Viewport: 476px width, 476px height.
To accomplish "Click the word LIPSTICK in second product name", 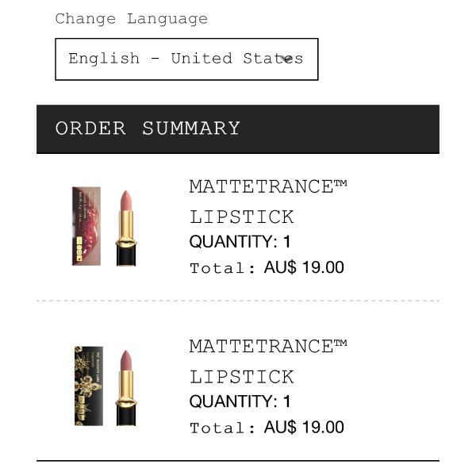I will coord(241,376).
